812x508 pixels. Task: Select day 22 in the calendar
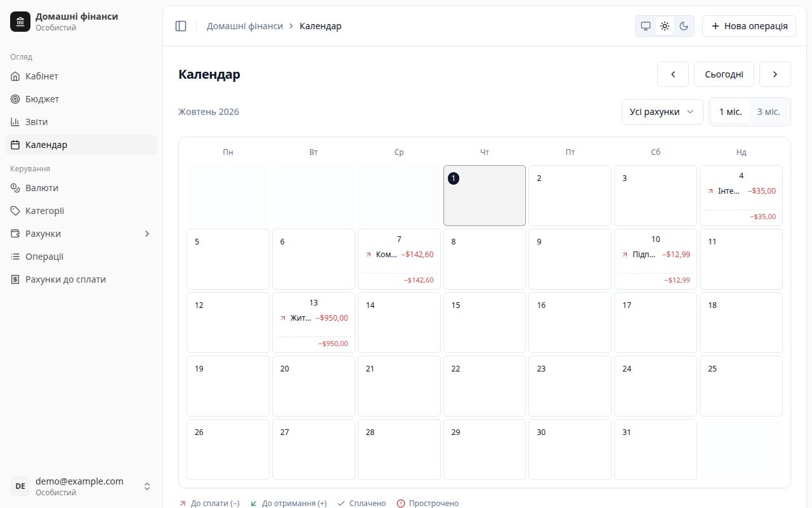pyautogui.click(x=485, y=386)
